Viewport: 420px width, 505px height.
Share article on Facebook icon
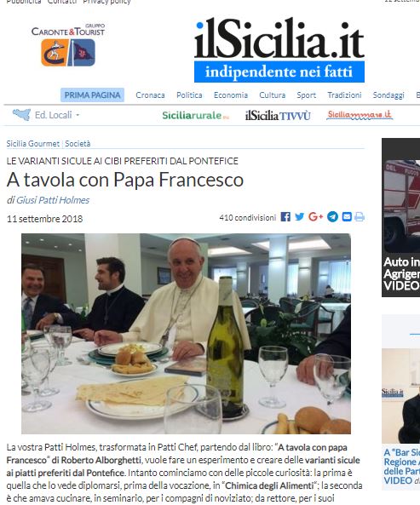click(x=285, y=217)
